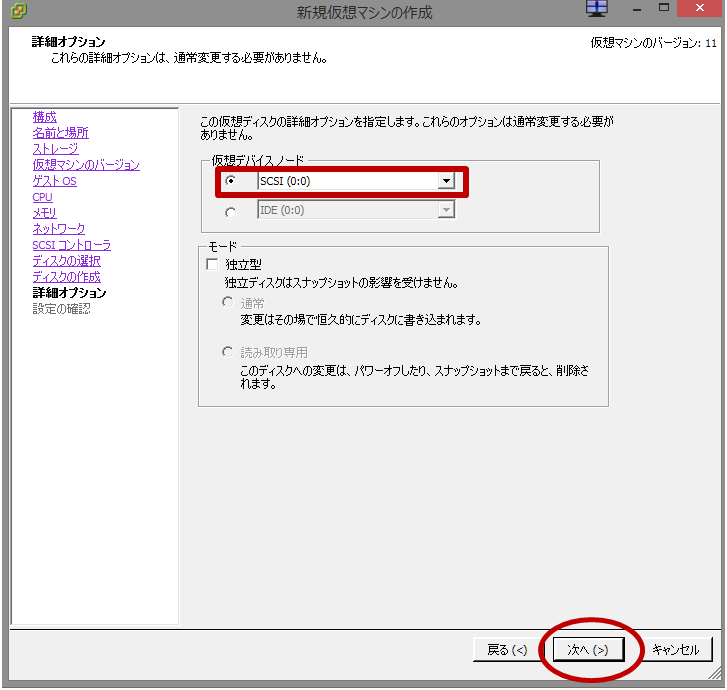
Task: Select the current 詳細オプション step
Action: tap(69, 293)
